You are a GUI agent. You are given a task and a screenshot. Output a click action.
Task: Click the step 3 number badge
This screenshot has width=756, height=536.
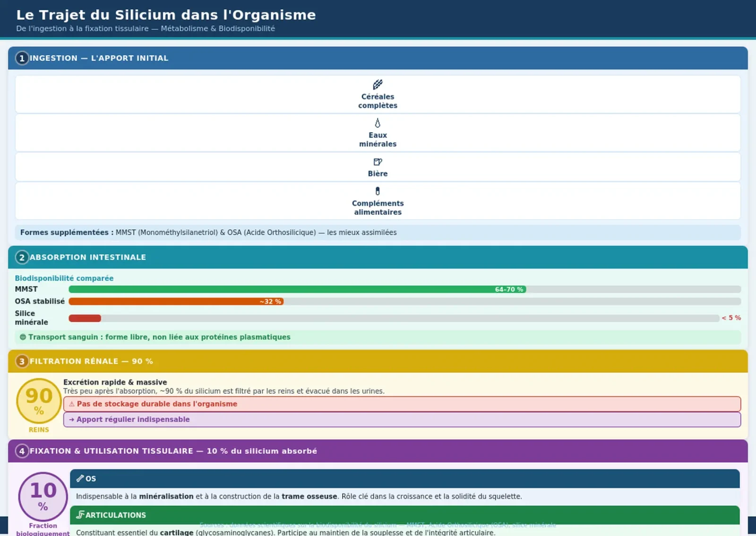pos(22,361)
